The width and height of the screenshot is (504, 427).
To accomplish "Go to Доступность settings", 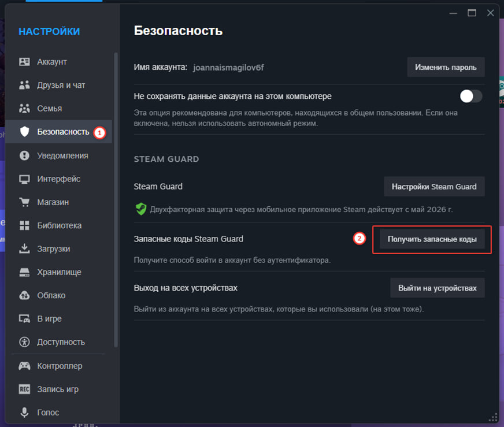I will click(x=58, y=342).
